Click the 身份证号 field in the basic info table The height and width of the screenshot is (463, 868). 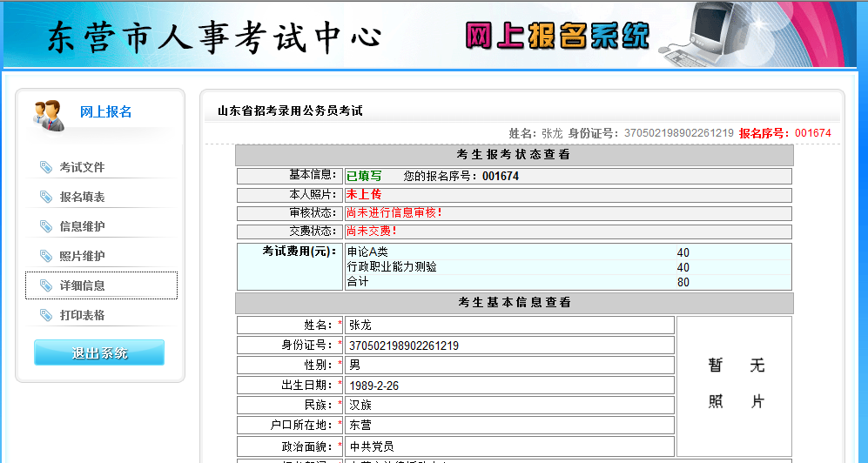[509, 346]
